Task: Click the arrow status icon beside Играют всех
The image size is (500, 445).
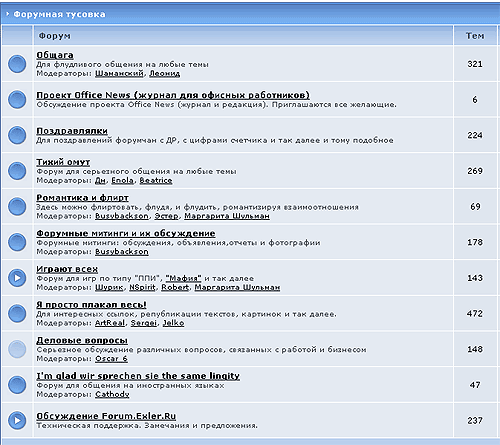Action: click(x=17, y=278)
